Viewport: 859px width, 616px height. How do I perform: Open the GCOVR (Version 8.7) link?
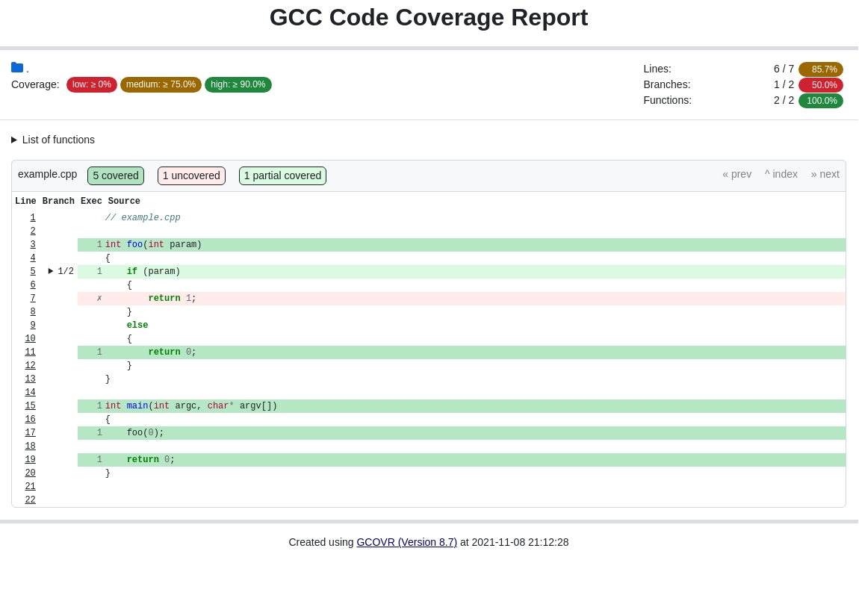[406, 542]
